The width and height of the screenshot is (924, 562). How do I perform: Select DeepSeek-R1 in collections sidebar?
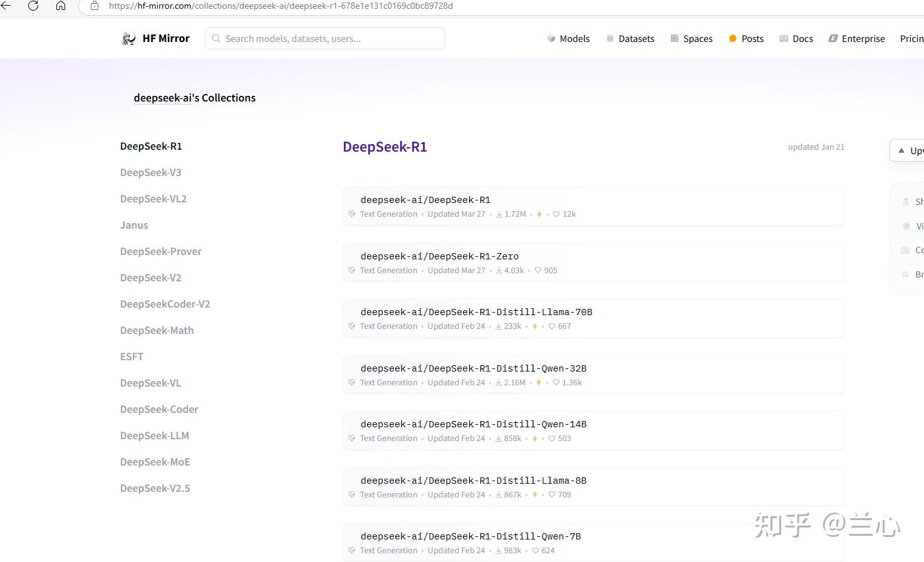[x=151, y=146]
